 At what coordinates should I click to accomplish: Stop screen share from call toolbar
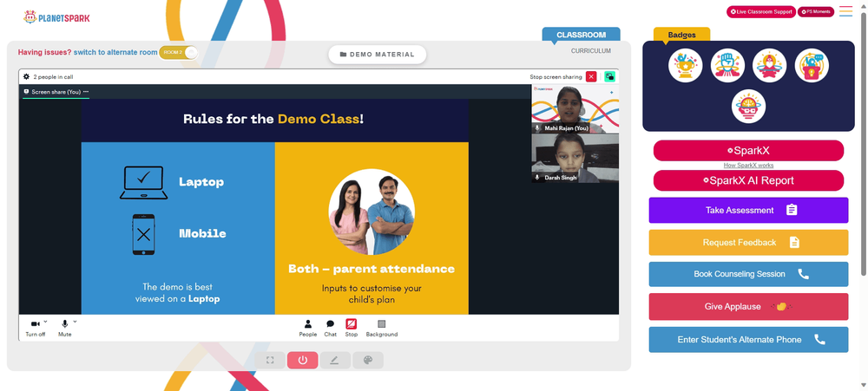coord(351,328)
